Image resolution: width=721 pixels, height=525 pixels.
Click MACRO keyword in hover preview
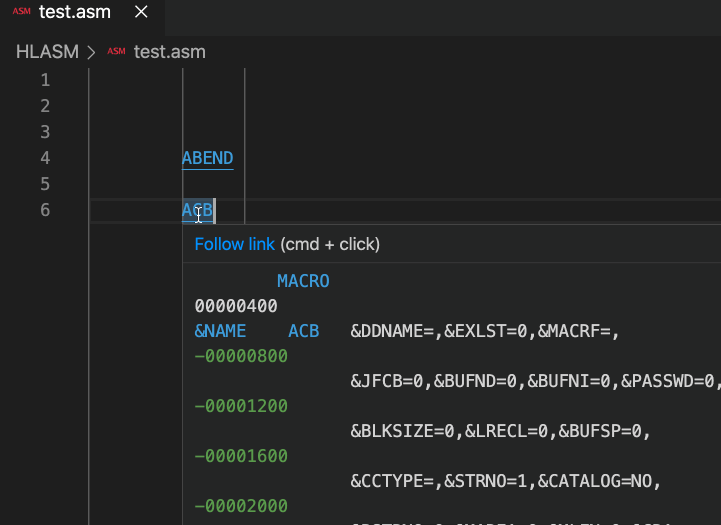pos(303,281)
